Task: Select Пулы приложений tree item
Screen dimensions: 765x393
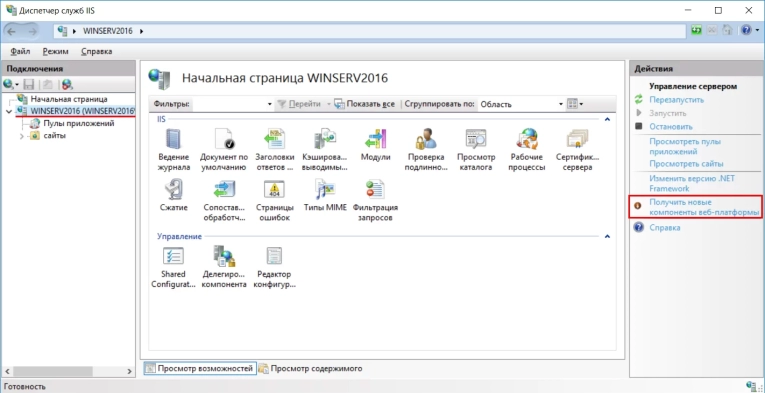Action: (79, 123)
